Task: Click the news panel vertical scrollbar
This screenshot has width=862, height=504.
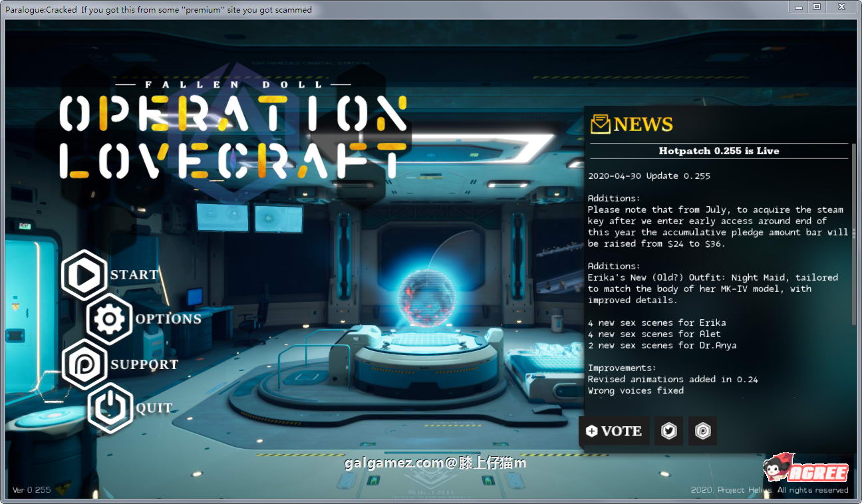Action: [853, 233]
